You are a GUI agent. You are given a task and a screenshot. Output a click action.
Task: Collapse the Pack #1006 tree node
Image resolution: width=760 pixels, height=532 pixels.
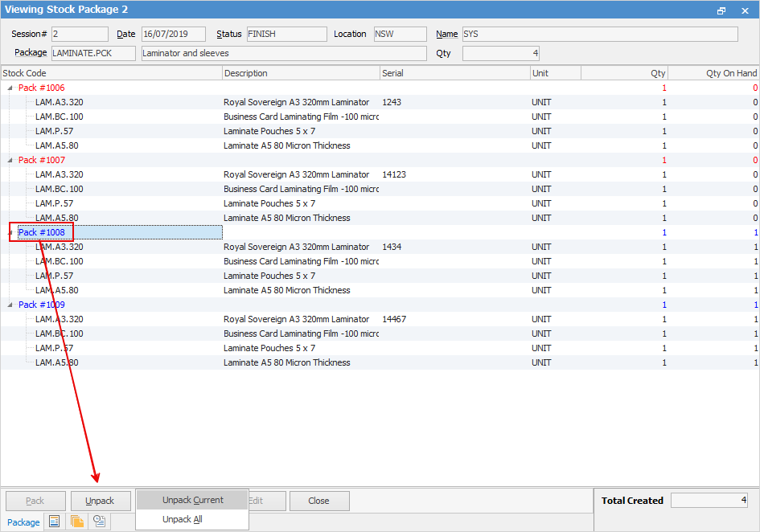(x=10, y=88)
